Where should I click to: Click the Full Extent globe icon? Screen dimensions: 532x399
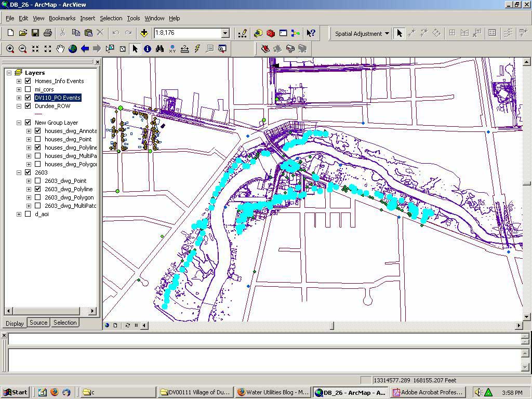(73, 49)
